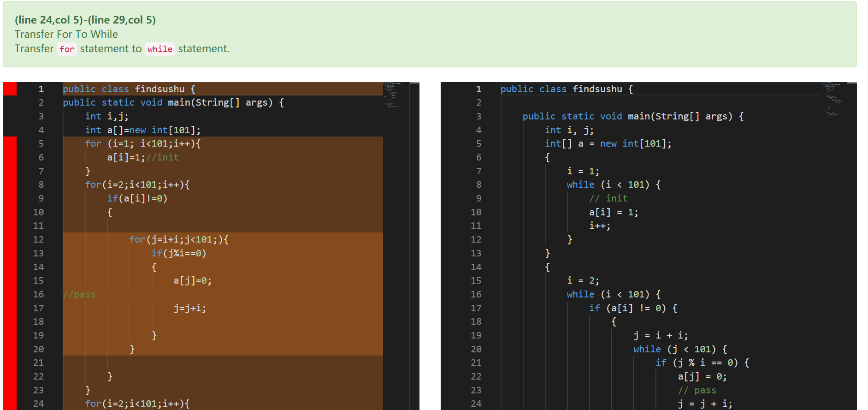Click line number 8 in right editor
Screen dimensions: 868x410
(479, 184)
